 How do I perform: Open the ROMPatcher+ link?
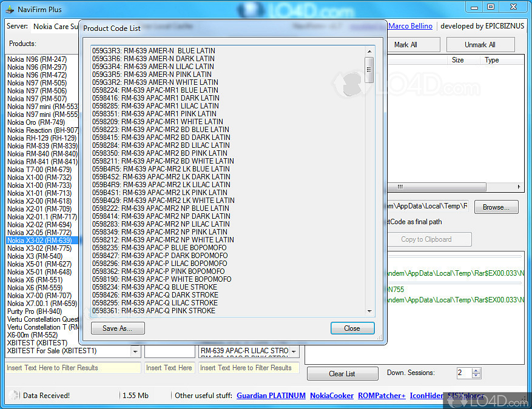click(382, 396)
